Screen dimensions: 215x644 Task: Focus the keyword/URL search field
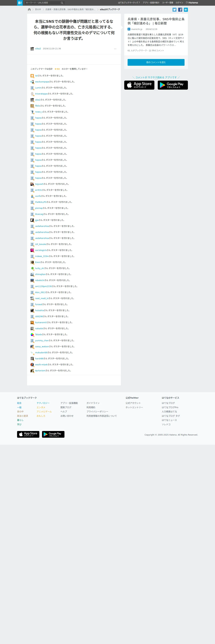coord(43,3)
